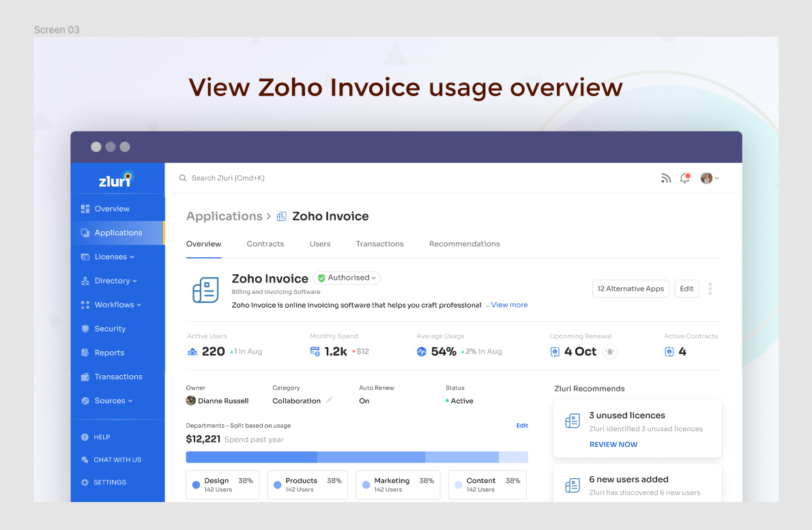Click View more in the app description
The image size is (812, 530).
(509, 305)
